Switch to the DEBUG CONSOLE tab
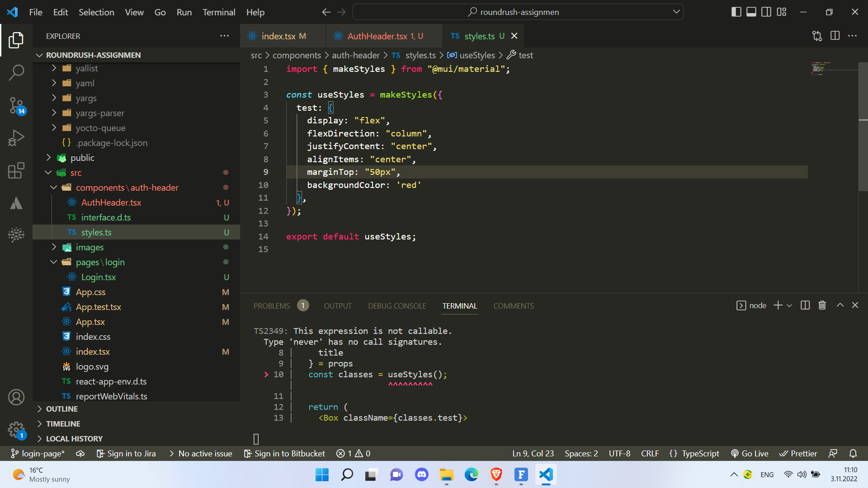 (397, 306)
